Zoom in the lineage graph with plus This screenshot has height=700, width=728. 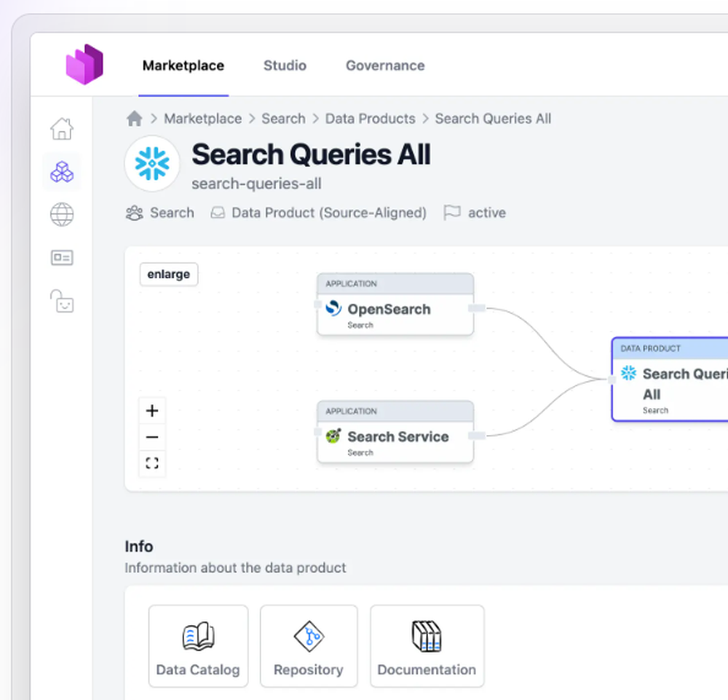point(152,411)
